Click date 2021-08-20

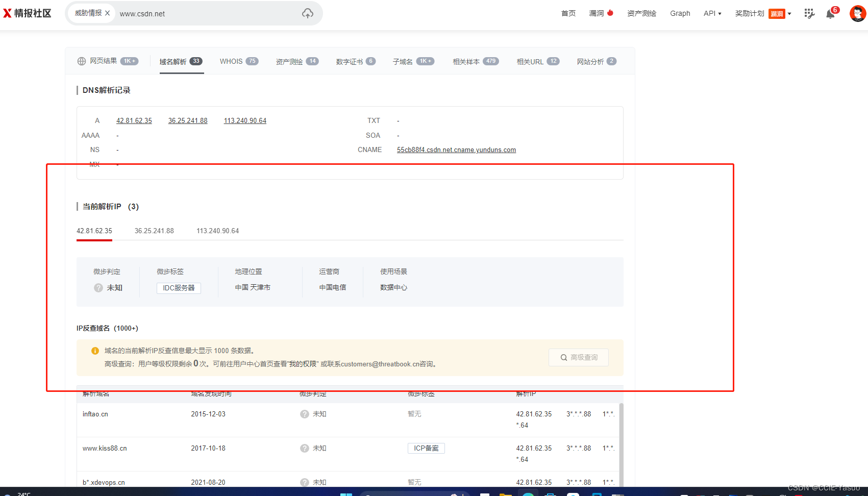coord(208,483)
